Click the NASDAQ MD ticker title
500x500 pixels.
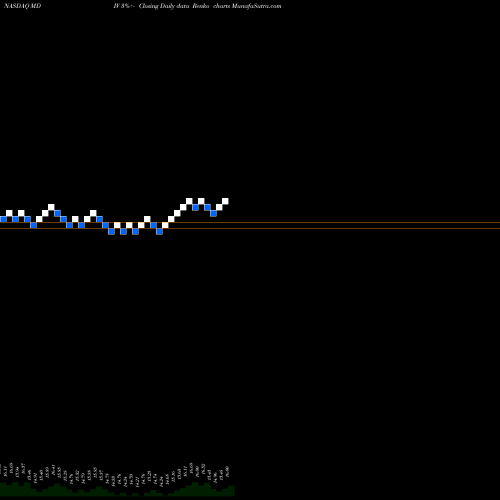(23, 6)
